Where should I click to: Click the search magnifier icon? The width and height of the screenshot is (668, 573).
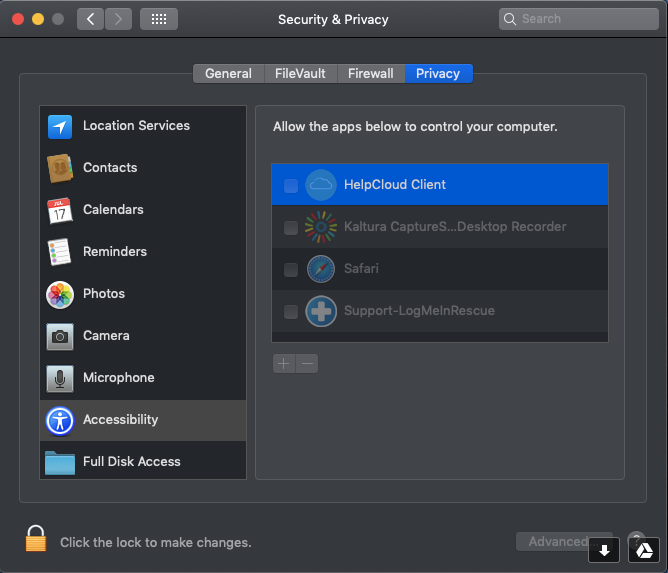(510, 19)
